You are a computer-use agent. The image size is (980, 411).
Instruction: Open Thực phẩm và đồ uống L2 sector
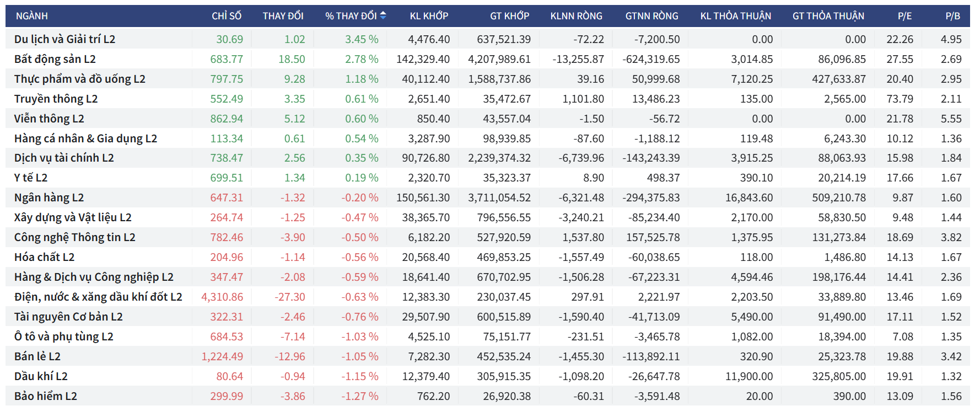tap(79, 79)
